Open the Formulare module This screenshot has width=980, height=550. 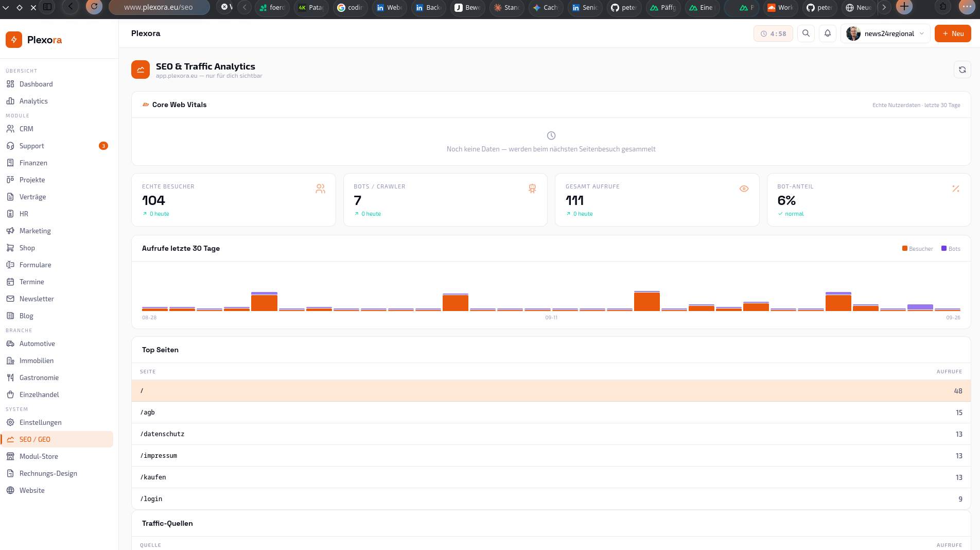click(57, 265)
